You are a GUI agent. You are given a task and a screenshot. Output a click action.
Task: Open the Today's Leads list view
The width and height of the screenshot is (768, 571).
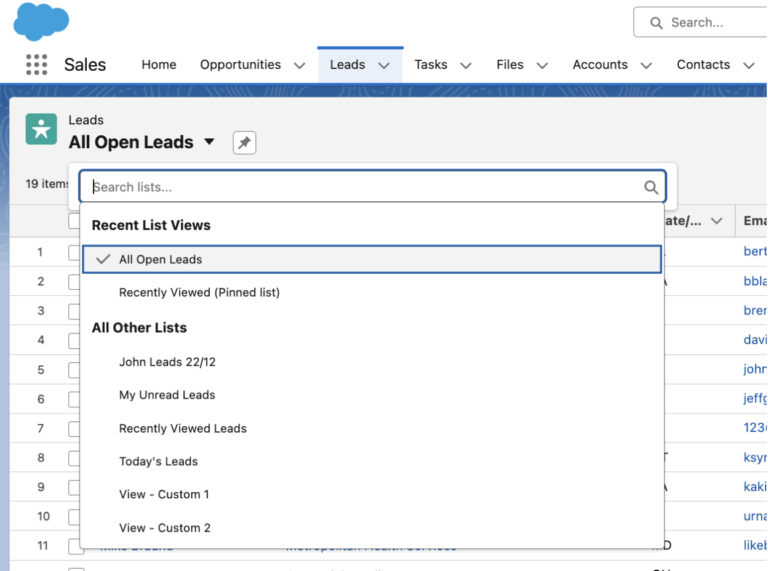tap(158, 461)
